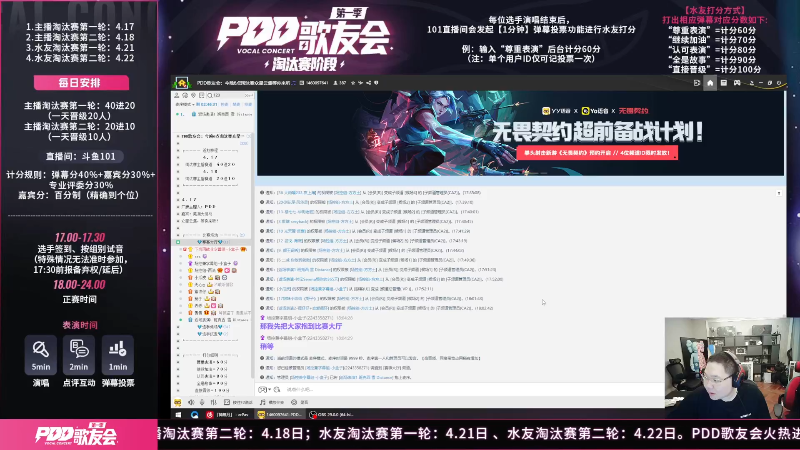
Task: Click the screenshot icon beside chat input
Action: [277, 390]
